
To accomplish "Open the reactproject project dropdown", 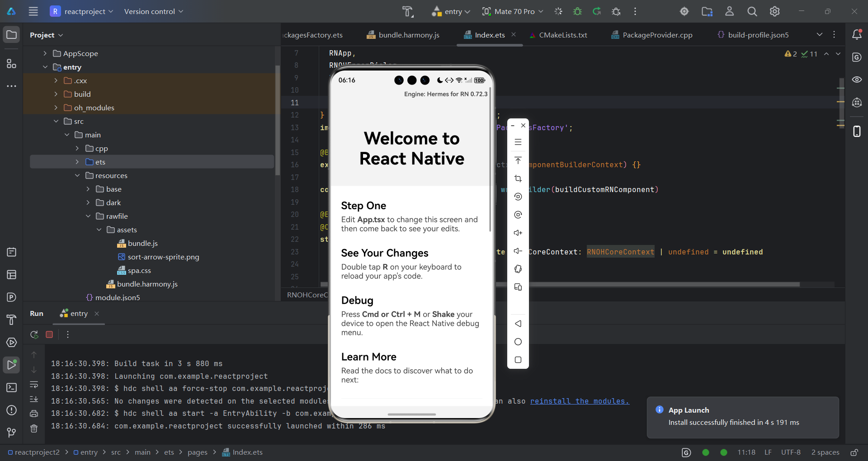I will [x=81, y=11].
